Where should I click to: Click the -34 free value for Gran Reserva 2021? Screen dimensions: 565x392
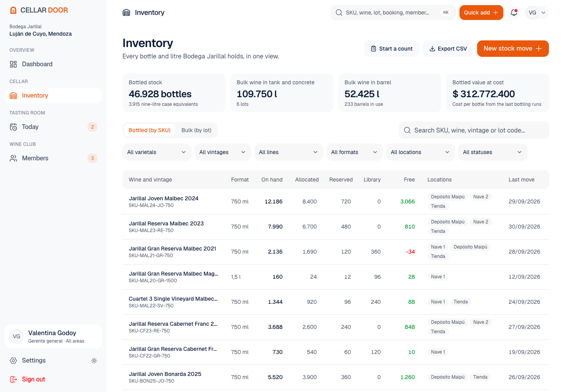(410, 252)
